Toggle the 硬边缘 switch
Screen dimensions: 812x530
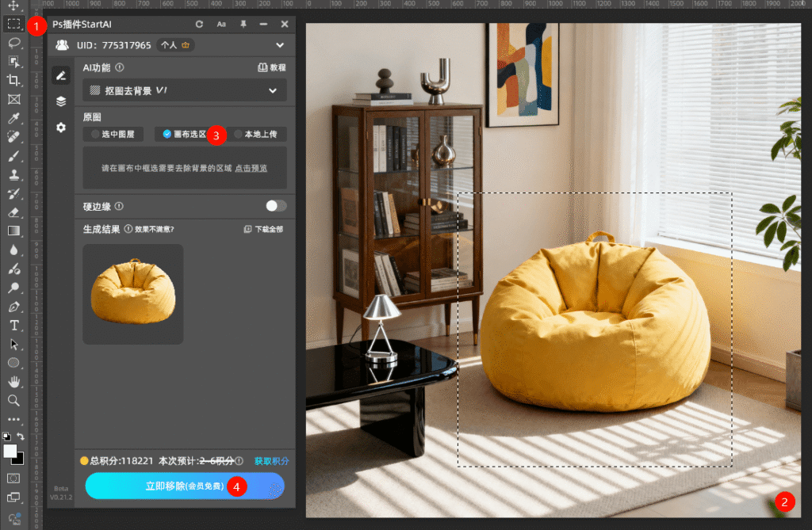click(276, 206)
